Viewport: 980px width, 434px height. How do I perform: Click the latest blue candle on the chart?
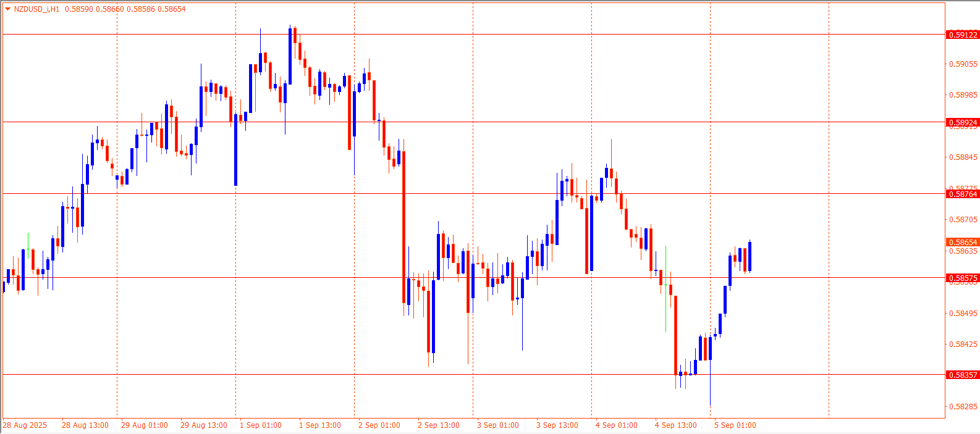(x=750, y=256)
